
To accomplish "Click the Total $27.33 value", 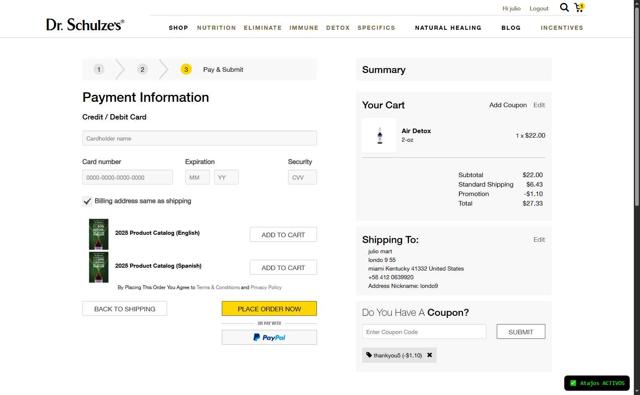I will click(532, 204).
